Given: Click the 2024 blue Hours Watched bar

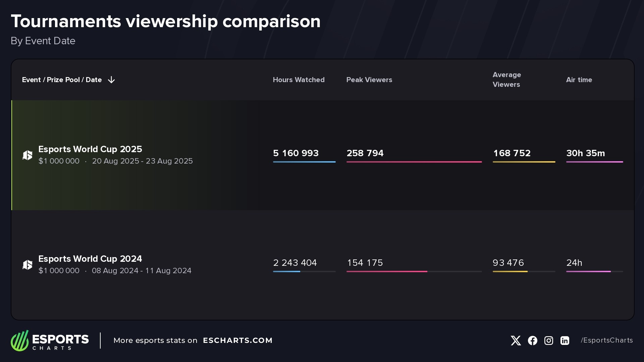Looking at the screenshot, I should [x=286, y=271].
